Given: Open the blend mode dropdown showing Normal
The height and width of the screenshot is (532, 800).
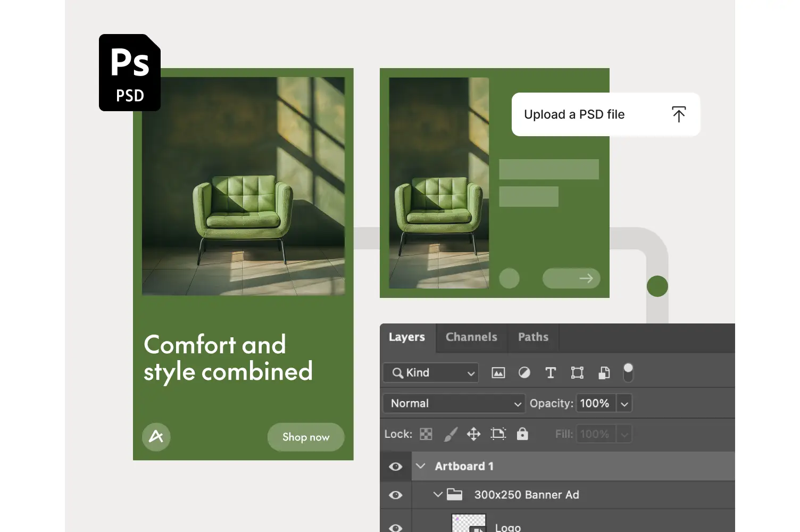Looking at the screenshot, I should click(453, 403).
